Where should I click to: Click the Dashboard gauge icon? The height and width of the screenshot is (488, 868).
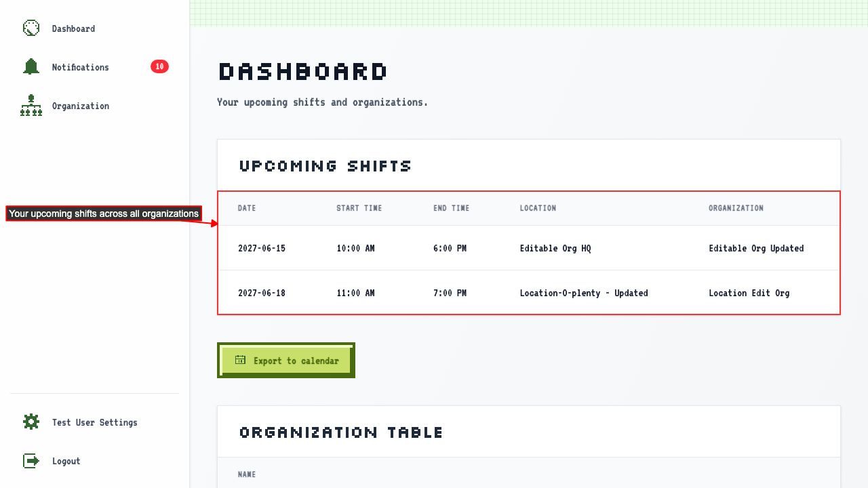coord(31,28)
